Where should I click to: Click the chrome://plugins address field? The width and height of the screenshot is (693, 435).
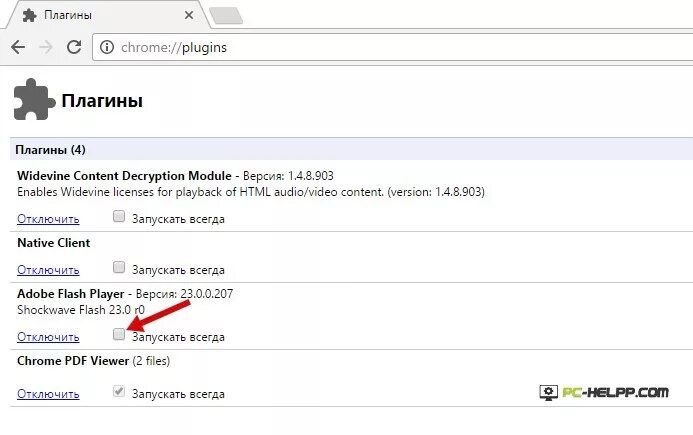(392, 47)
